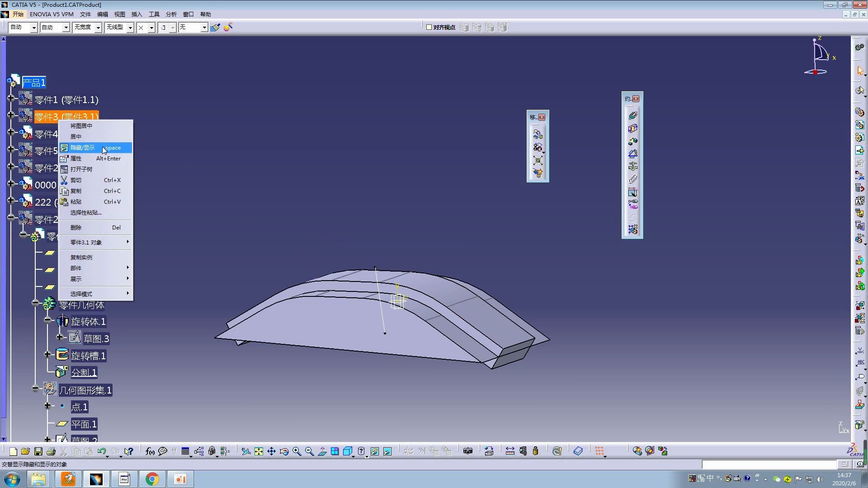This screenshot has height=488, width=868.
Task: Click the Capture camera icon
Action: (468, 451)
